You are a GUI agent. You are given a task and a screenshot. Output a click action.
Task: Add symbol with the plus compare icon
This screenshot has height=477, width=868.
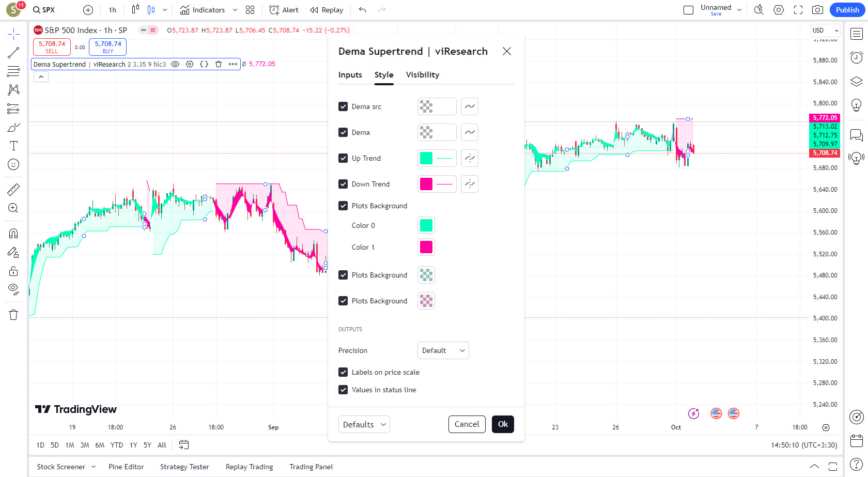pos(88,10)
